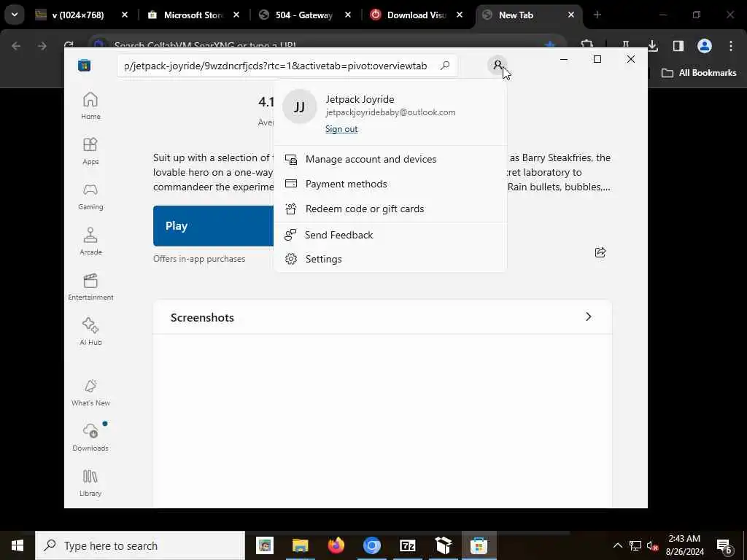Image resolution: width=747 pixels, height=560 pixels.
Task: Switch to v (1024×768) browser tab
Action: click(77, 15)
